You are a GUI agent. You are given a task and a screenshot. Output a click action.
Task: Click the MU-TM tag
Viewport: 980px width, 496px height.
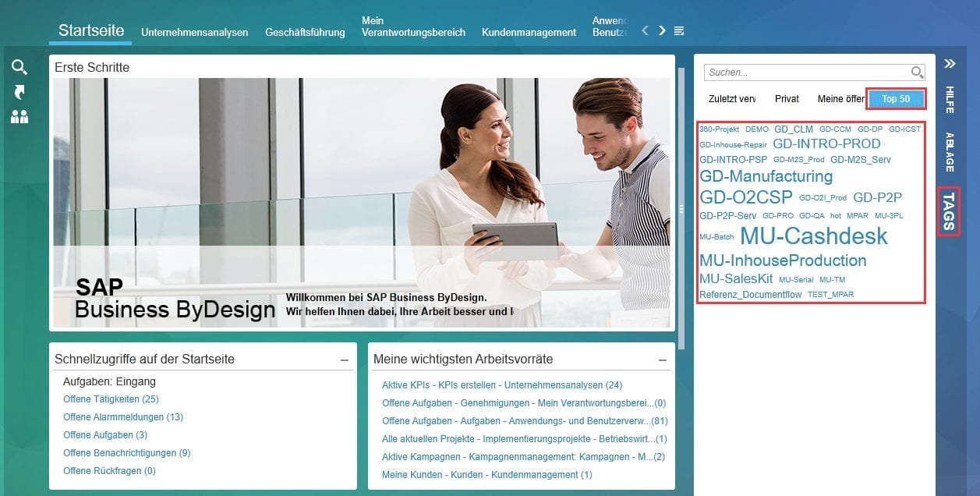click(832, 280)
